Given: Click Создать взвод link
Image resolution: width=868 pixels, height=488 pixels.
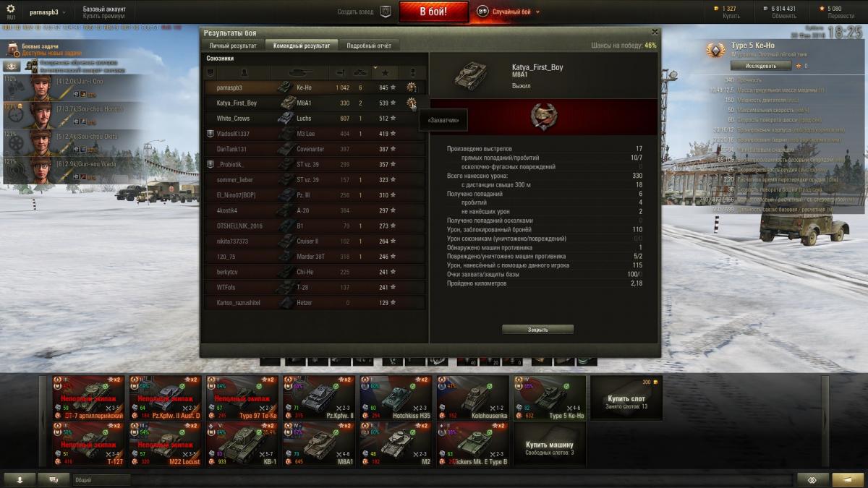Looking at the screenshot, I should [x=357, y=12].
